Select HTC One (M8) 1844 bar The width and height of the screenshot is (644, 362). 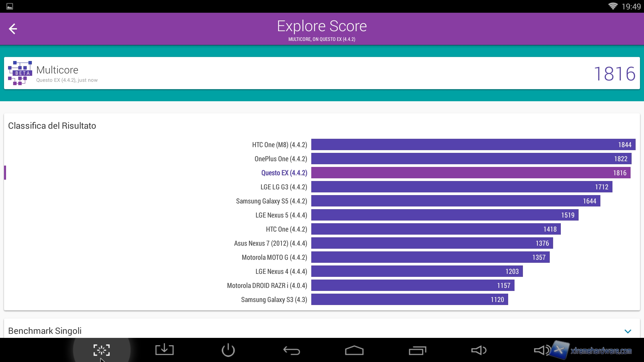[x=473, y=145]
